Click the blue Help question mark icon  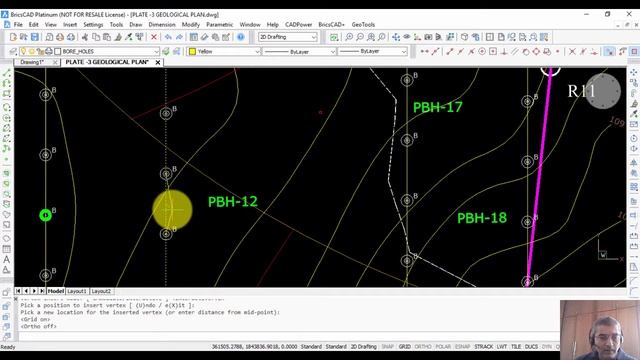(x=241, y=37)
